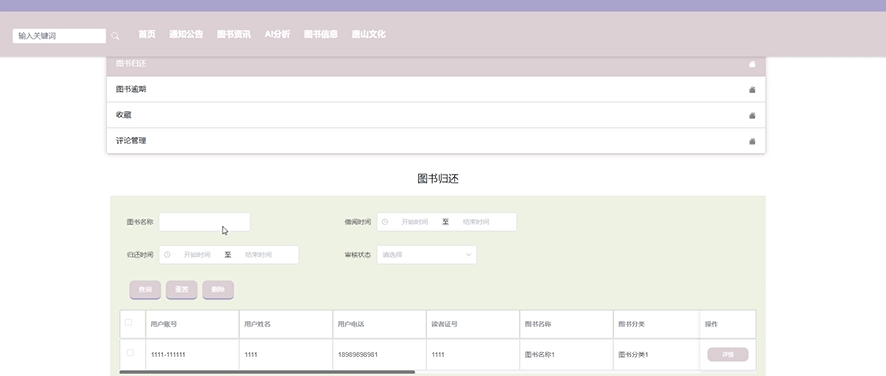The image size is (886, 376).
Task: Open the 首页 nav item
Action: (x=147, y=34)
